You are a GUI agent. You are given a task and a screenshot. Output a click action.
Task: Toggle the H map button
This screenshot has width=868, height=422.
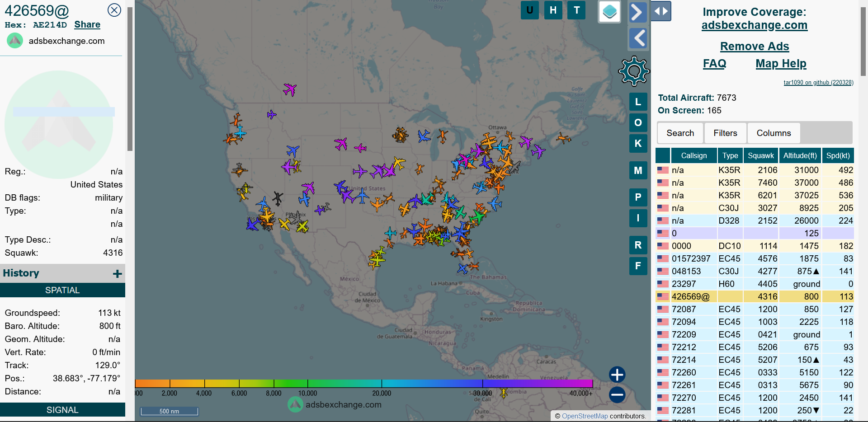click(553, 10)
